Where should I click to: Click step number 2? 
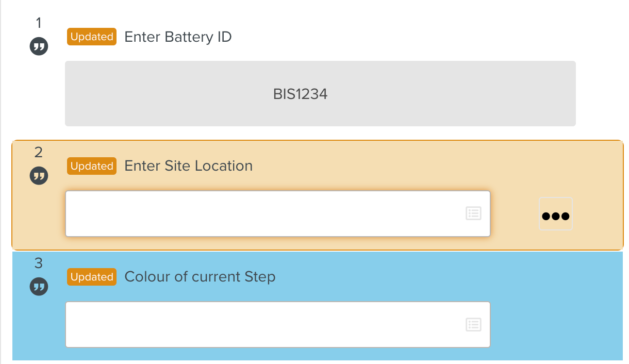click(39, 152)
